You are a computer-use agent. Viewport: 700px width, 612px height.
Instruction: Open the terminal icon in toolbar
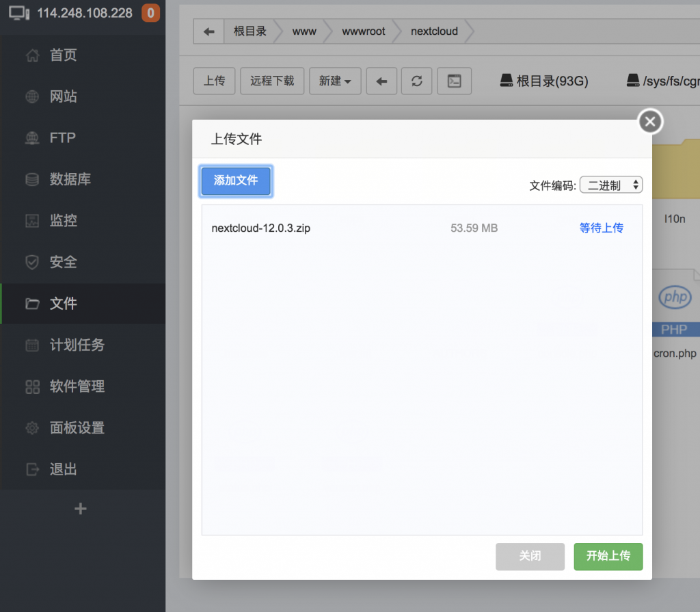pyautogui.click(x=454, y=81)
